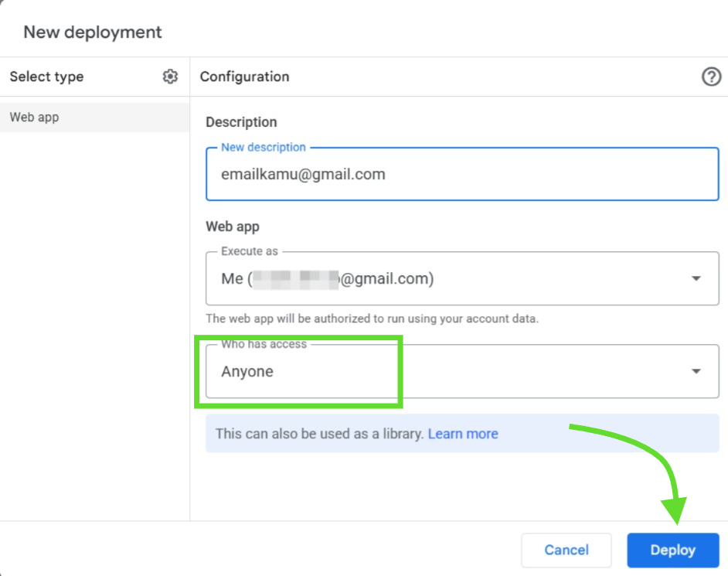Click the Configuration panel heading

click(x=244, y=77)
